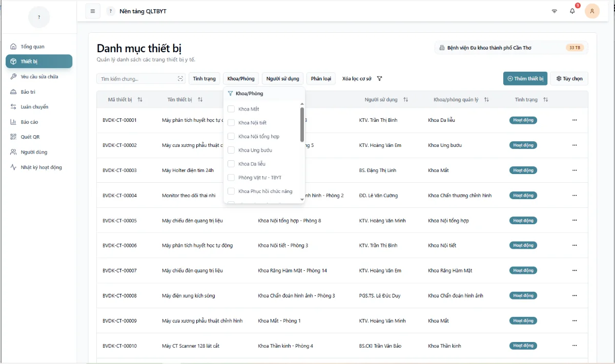Open the Phân loại filter dropdown
Screen dimensions: 615x364
click(321, 79)
